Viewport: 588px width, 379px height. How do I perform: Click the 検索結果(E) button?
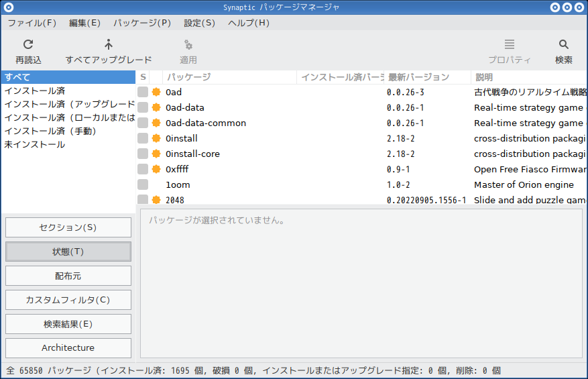click(68, 324)
